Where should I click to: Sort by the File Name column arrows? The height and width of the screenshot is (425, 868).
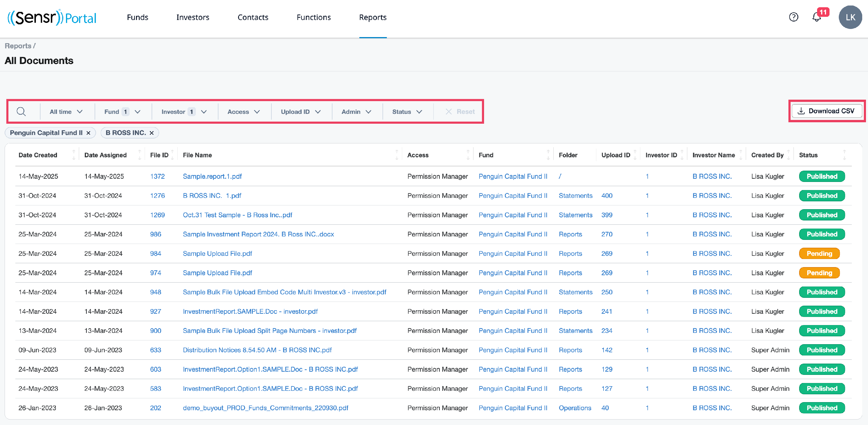click(397, 155)
